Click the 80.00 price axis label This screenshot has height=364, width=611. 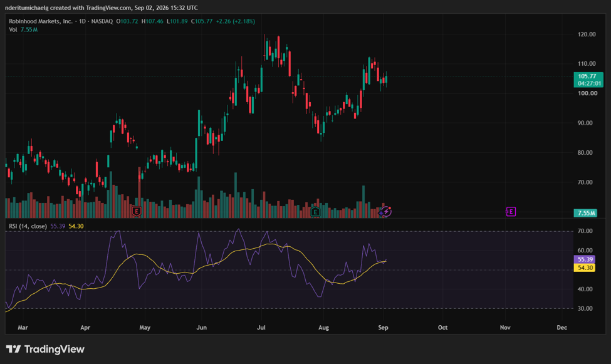click(585, 152)
